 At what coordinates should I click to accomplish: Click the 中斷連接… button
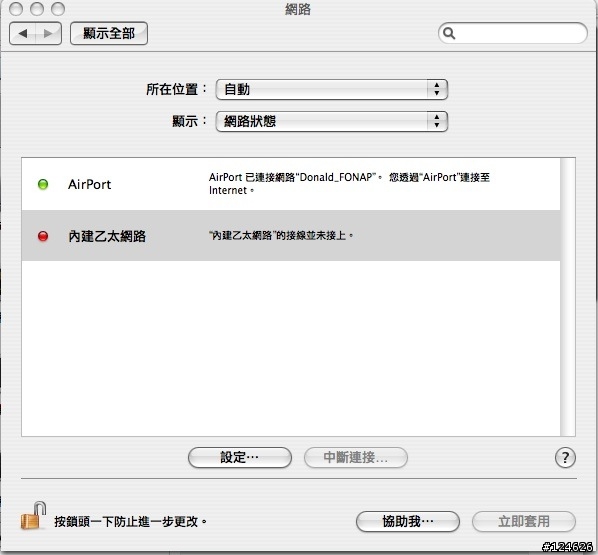click(x=356, y=457)
